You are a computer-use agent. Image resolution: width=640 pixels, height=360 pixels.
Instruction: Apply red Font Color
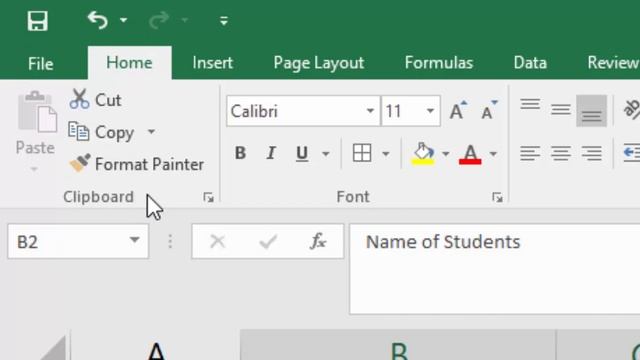pyautogui.click(x=470, y=154)
